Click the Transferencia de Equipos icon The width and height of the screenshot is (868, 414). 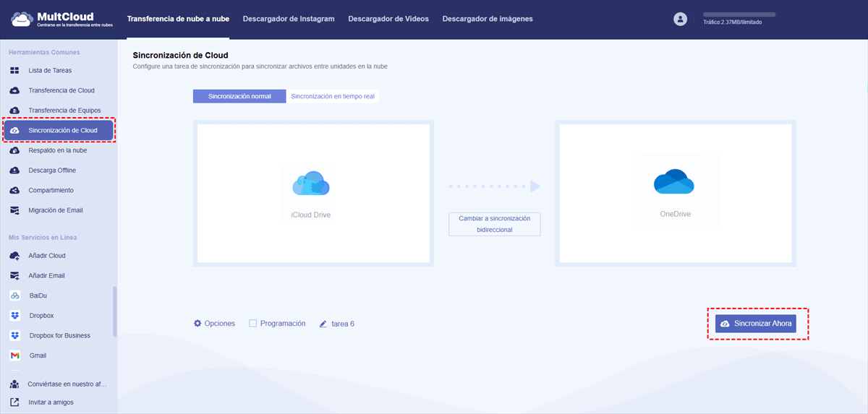point(14,111)
